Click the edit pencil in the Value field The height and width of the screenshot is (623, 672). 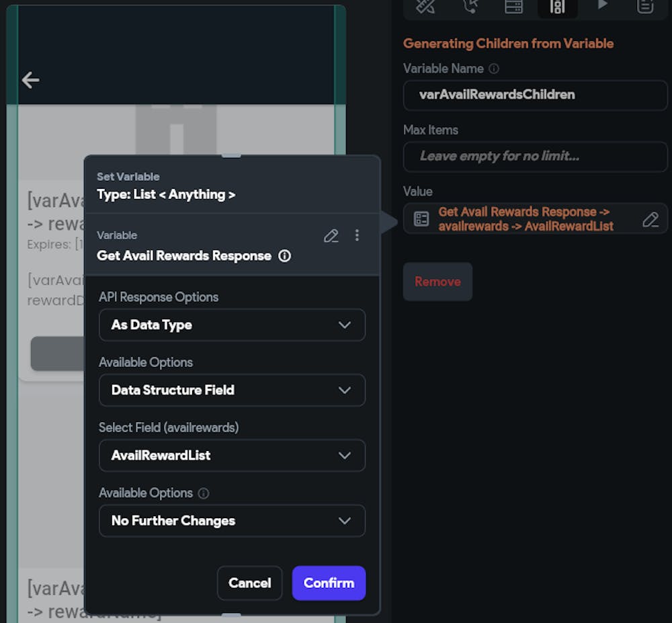pyautogui.click(x=650, y=219)
